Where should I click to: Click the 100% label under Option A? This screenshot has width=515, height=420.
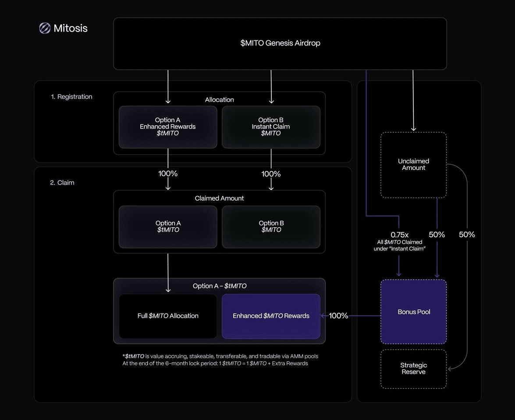(x=168, y=173)
